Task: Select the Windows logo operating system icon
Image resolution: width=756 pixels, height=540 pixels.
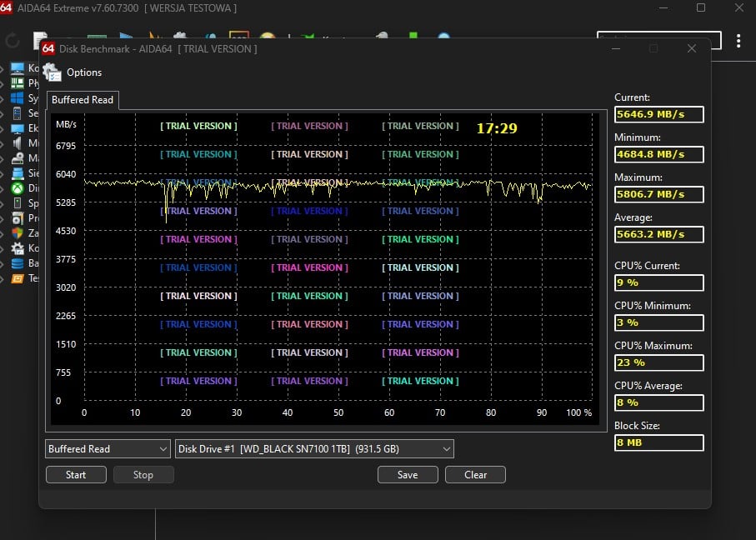Action: coord(17,98)
